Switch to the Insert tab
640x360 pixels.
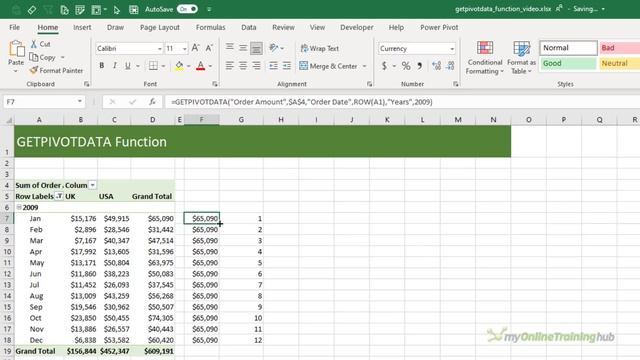[x=82, y=27]
